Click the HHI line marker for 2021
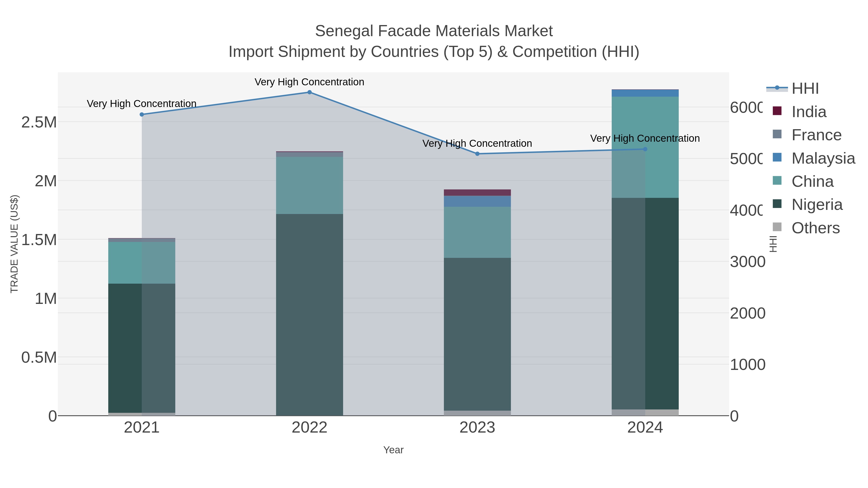The height and width of the screenshot is (488, 868). (142, 114)
